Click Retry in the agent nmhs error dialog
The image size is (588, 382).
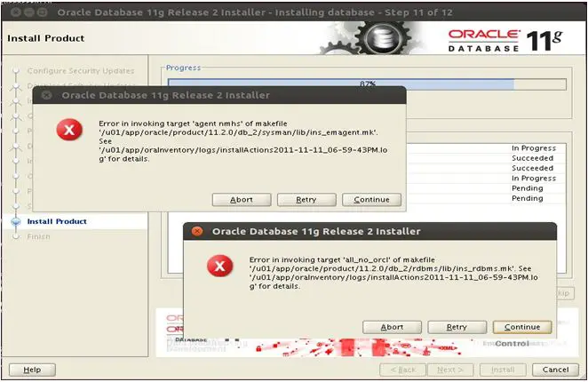pos(306,200)
